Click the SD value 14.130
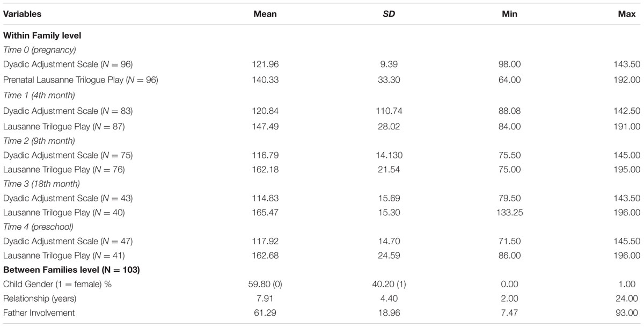 (389, 156)
